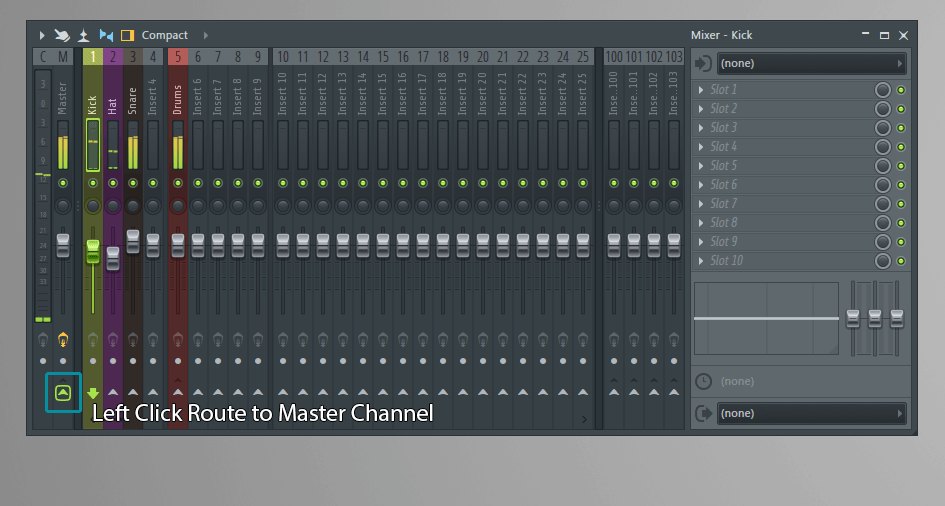Disable Slot 10 with its green LED
Viewport: 945px width, 506px height.
(x=901, y=261)
